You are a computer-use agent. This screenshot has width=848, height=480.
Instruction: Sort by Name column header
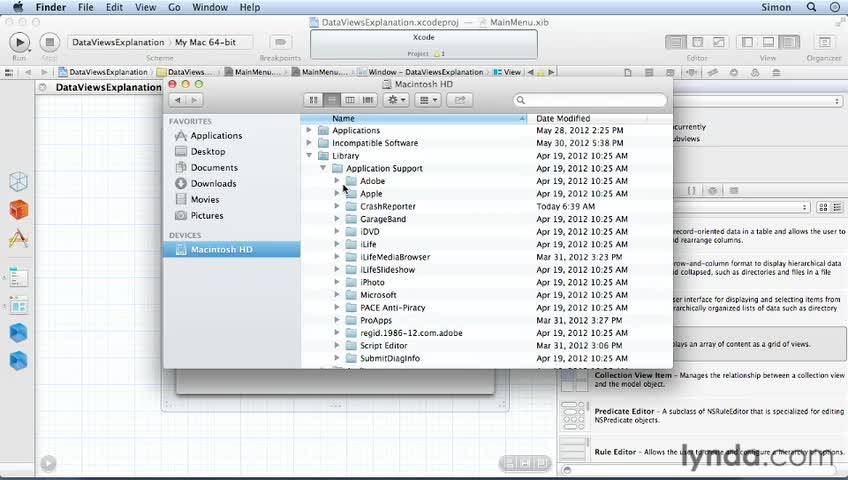pos(414,118)
